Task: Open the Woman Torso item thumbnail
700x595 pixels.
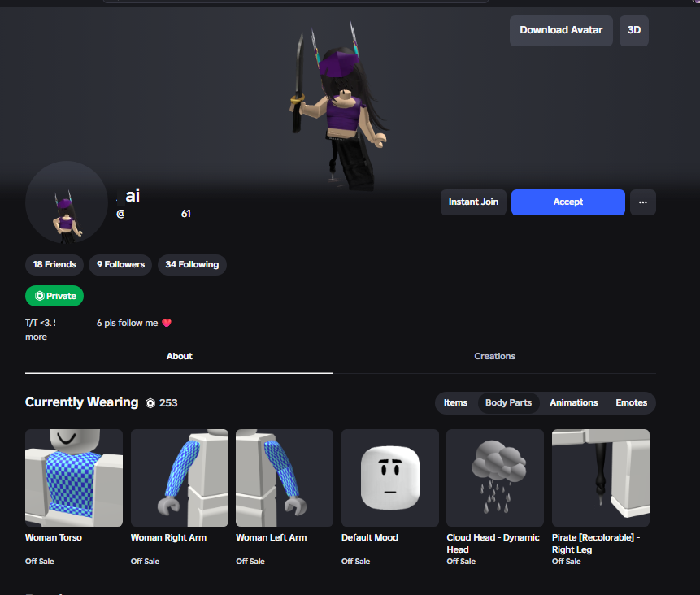Action: [74, 478]
